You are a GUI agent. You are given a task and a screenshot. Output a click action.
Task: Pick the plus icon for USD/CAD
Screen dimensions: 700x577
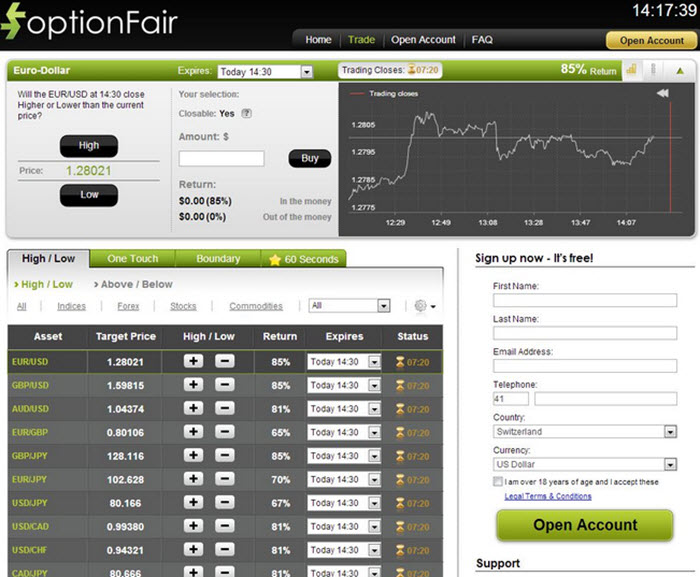tap(193, 526)
